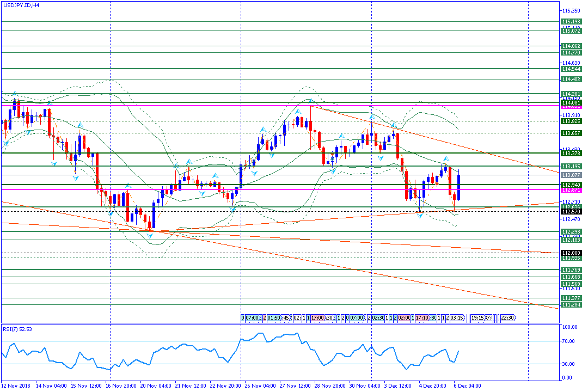Click the 02:30 event time marker
The width and height of the screenshot is (588, 392).
[378, 318]
